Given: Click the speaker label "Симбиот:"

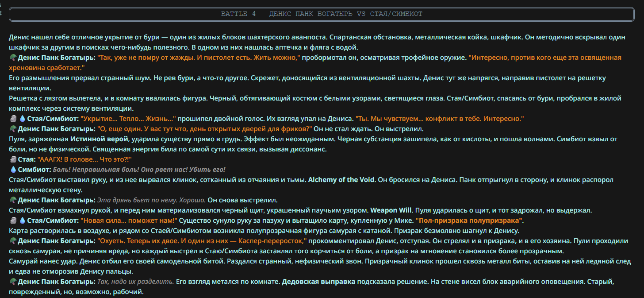Looking at the screenshot, I should pos(35,170).
